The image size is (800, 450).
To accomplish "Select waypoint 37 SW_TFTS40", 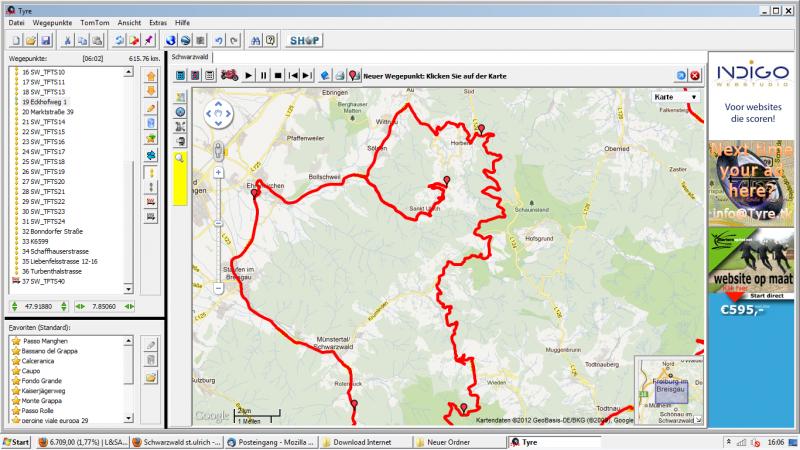I will click(43, 281).
